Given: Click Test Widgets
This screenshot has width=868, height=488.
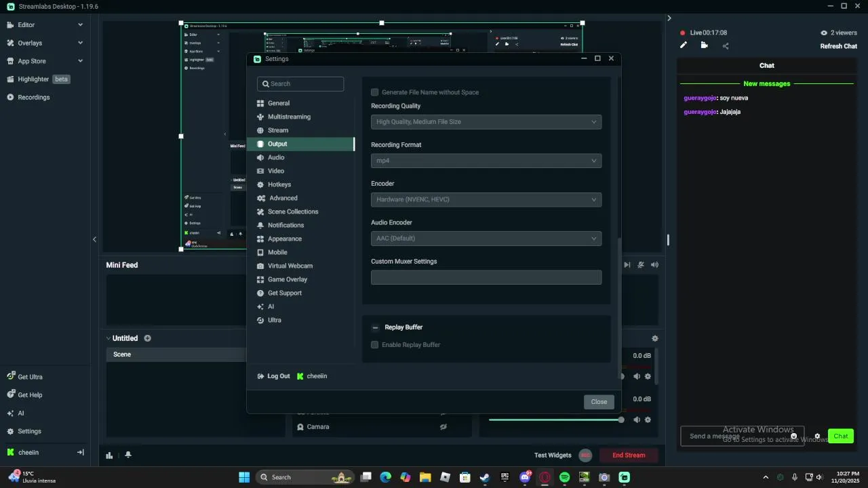Looking at the screenshot, I should pos(553,455).
